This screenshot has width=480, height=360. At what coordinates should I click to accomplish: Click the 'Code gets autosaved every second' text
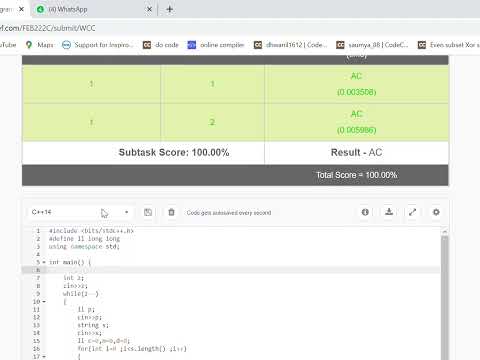pos(229,213)
